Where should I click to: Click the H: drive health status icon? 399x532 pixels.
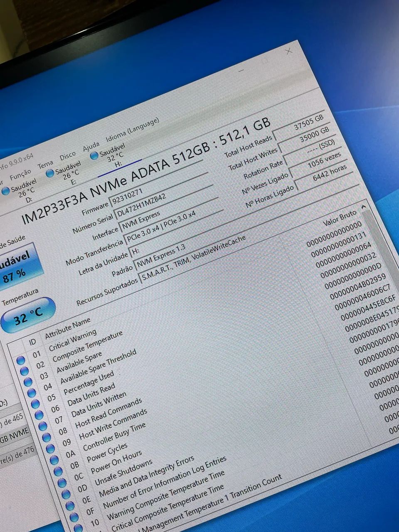(x=94, y=155)
